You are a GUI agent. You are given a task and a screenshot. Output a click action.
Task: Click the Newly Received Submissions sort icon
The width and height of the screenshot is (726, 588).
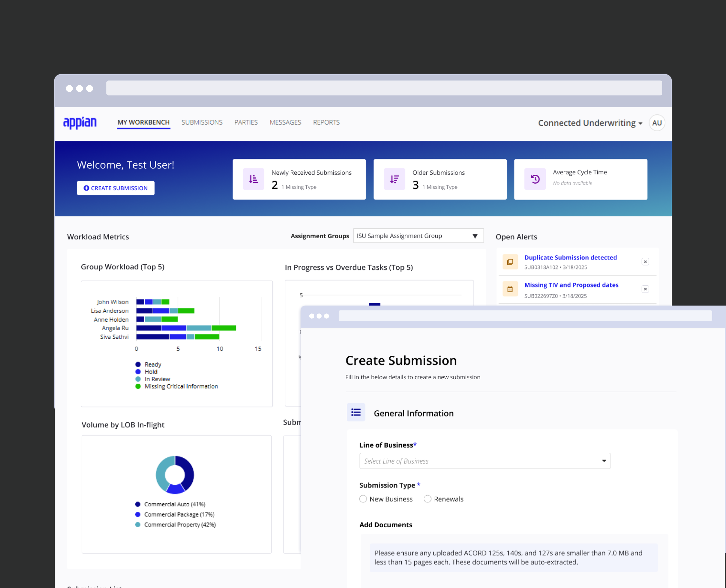click(253, 179)
